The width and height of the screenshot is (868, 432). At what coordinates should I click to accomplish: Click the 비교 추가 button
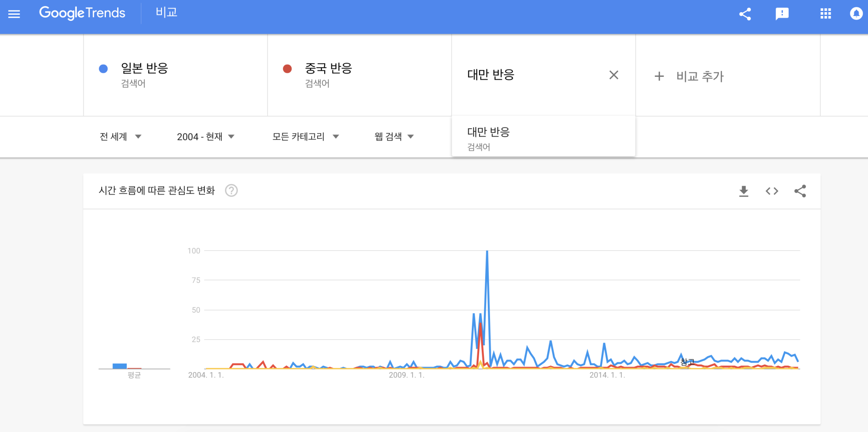[689, 76]
